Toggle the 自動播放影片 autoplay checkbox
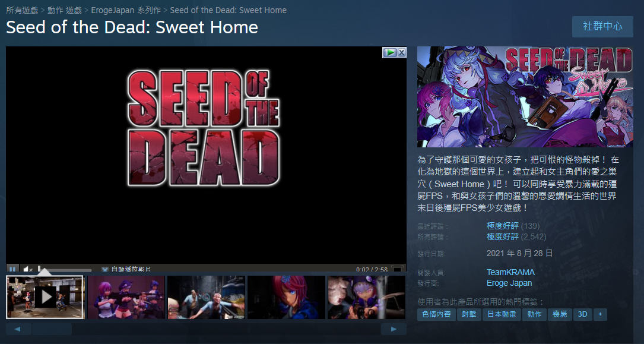This screenshot has width=644, height=344. pos(104,270)
